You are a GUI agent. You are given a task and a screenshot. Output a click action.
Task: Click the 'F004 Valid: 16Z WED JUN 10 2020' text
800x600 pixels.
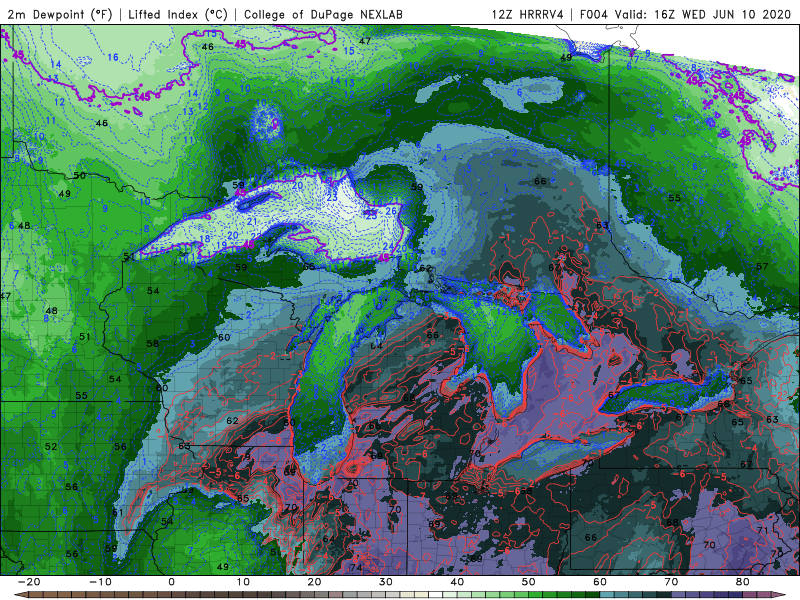point(685,14)
